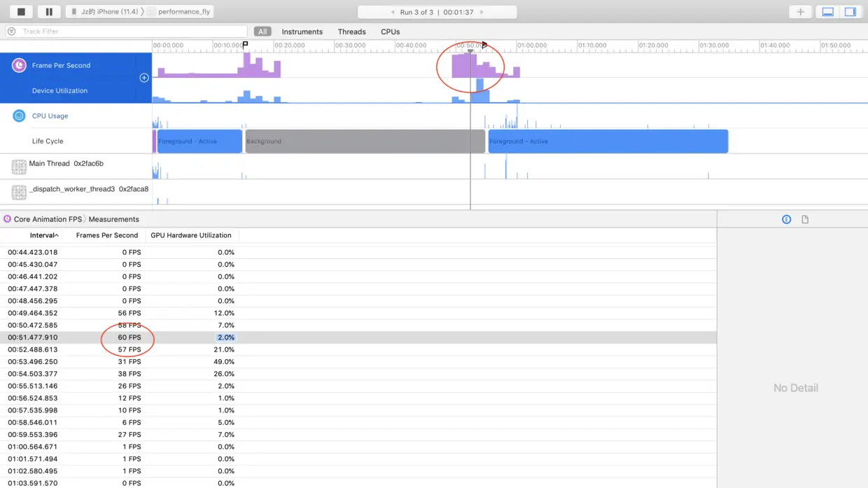Screen dimensions: 868x488
Task: Select row at interval 00:44.423.018
Action: tap(358, 252)
